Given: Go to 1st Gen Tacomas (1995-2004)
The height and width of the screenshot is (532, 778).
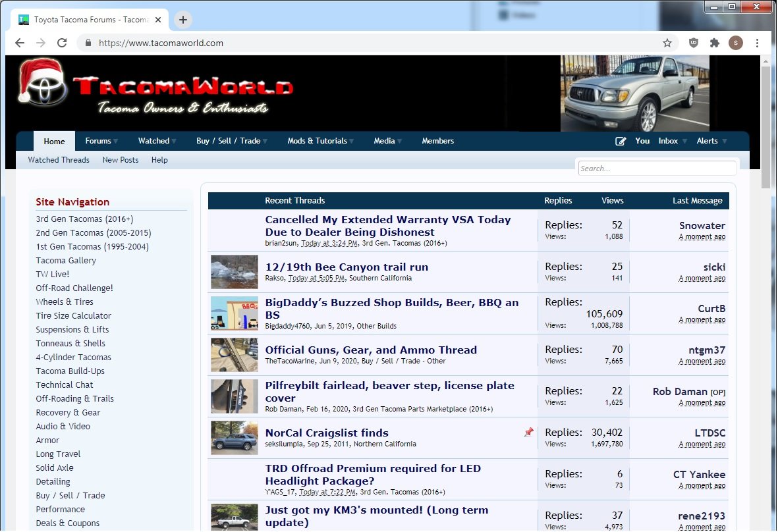Looking at the screenshot, I should (92, 246).
